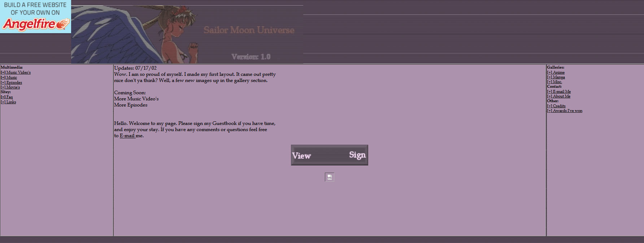
Task: Click the Multimedia: heading
Action: (12, 67)
